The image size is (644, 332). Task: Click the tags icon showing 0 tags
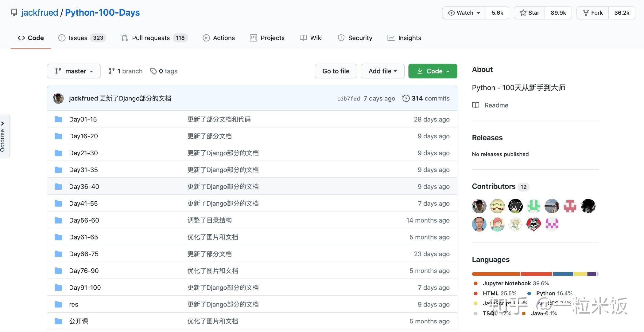154,71
